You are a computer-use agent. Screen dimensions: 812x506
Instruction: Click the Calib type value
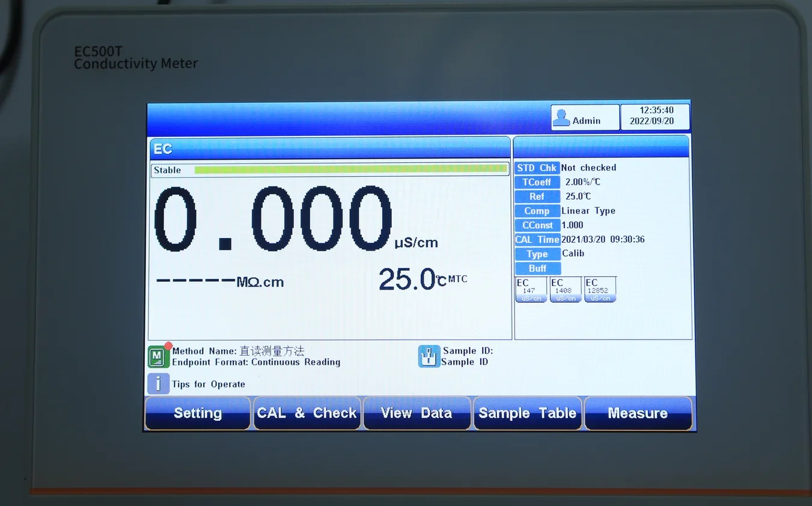(x=573, y=254)
